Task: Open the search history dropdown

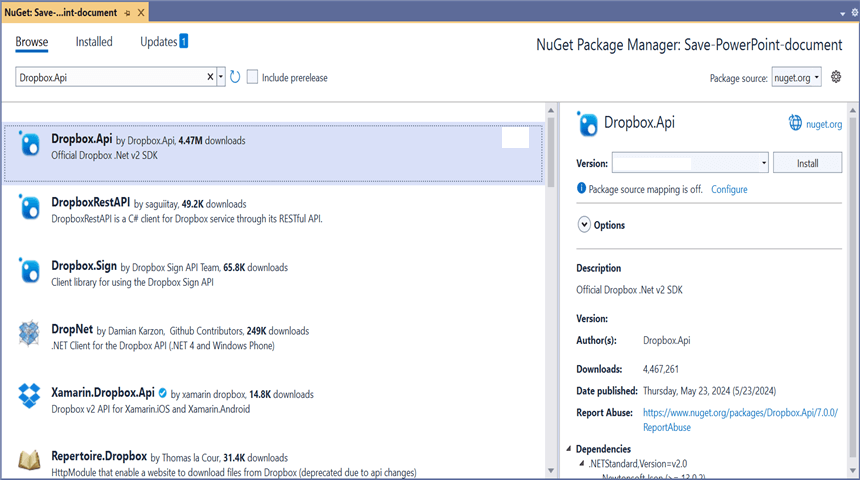Action: (x=221, y=77)
